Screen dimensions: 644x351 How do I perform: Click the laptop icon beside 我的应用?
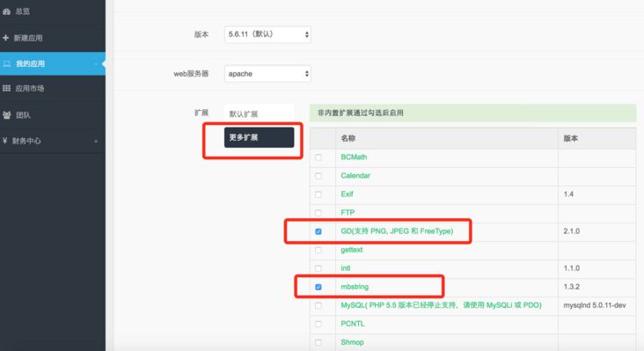6,63
